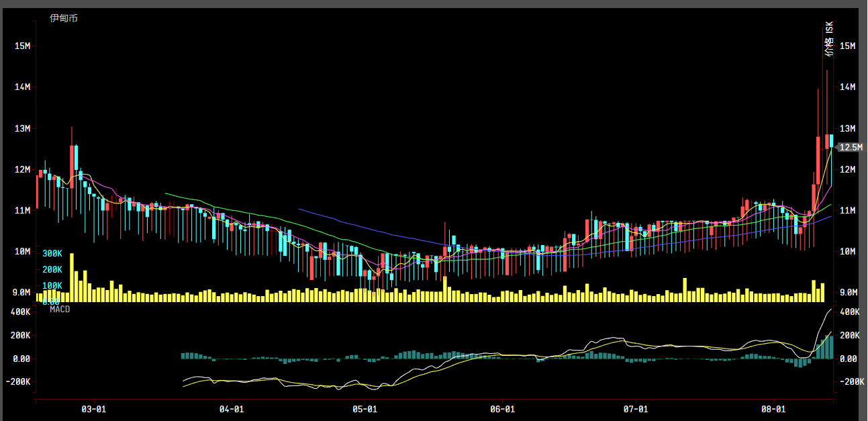Select the latest candlestick at the chart's end
This screenshot has height=421, width=868.
tap(831, 161)
